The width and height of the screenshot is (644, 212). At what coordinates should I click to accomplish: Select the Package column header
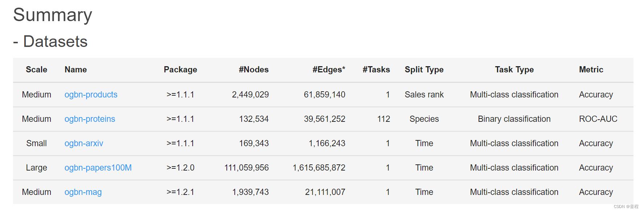pyautogui.click(x=180, y=70)
